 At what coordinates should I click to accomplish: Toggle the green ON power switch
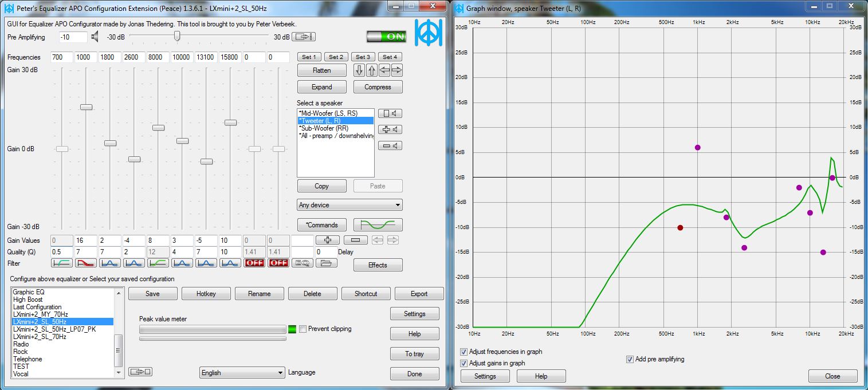387,37
